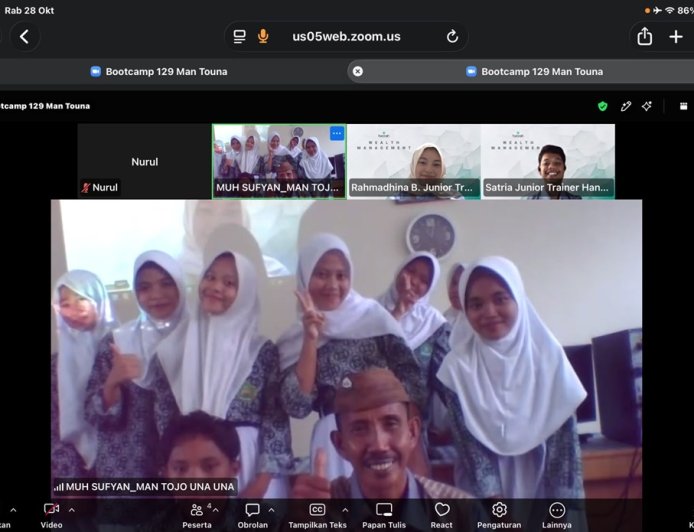Toggle the Video camera button
This screenshot has width=694, height=532.
coord(51,516)
